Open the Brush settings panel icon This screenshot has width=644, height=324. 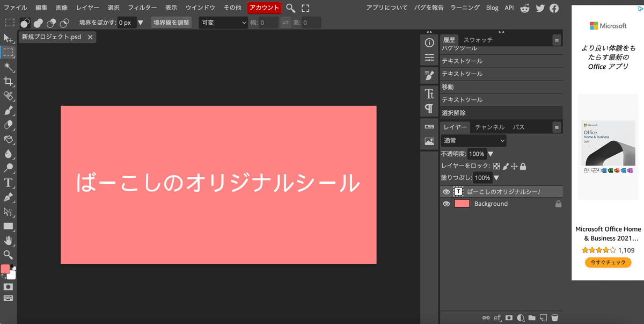coord(429,75)
